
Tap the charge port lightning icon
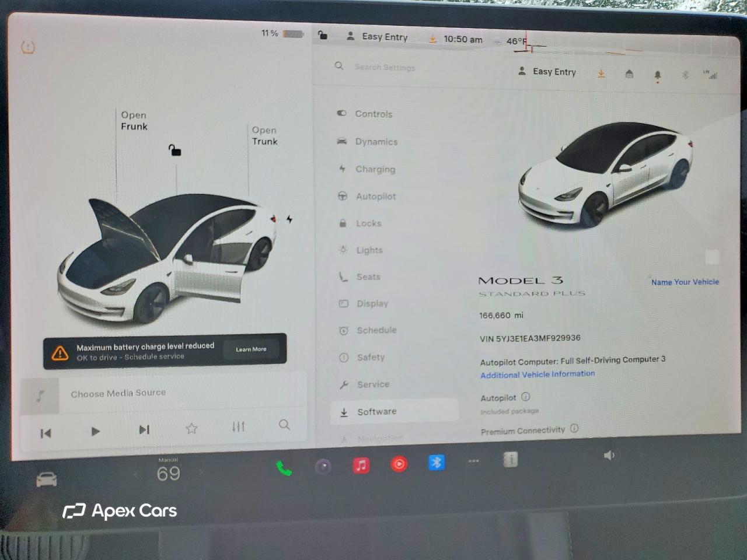coord(289,219)
